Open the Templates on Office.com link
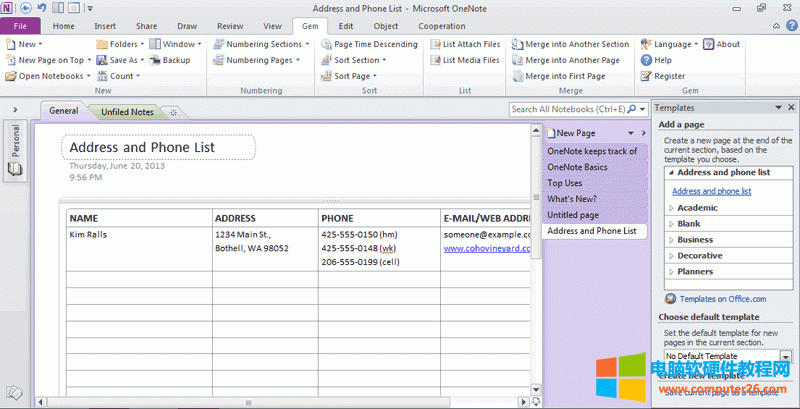This screenshot has height=409, width=800. click(x=722, y=299)
